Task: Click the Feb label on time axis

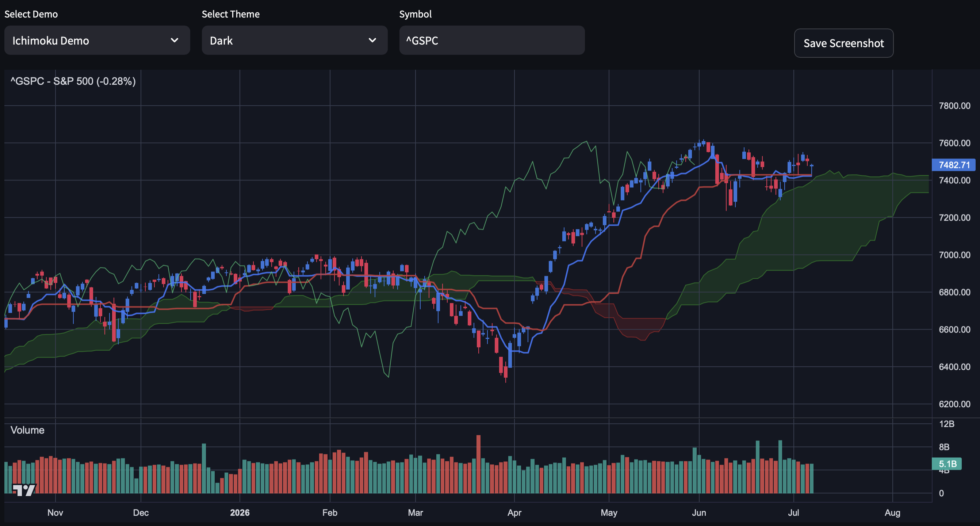Action: [x=330, y=512]
